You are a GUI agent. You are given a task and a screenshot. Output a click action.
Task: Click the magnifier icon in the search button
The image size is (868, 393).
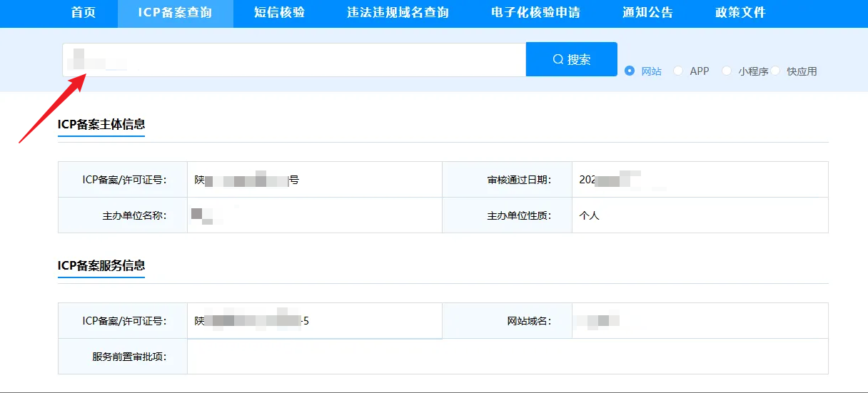(558, 60)
